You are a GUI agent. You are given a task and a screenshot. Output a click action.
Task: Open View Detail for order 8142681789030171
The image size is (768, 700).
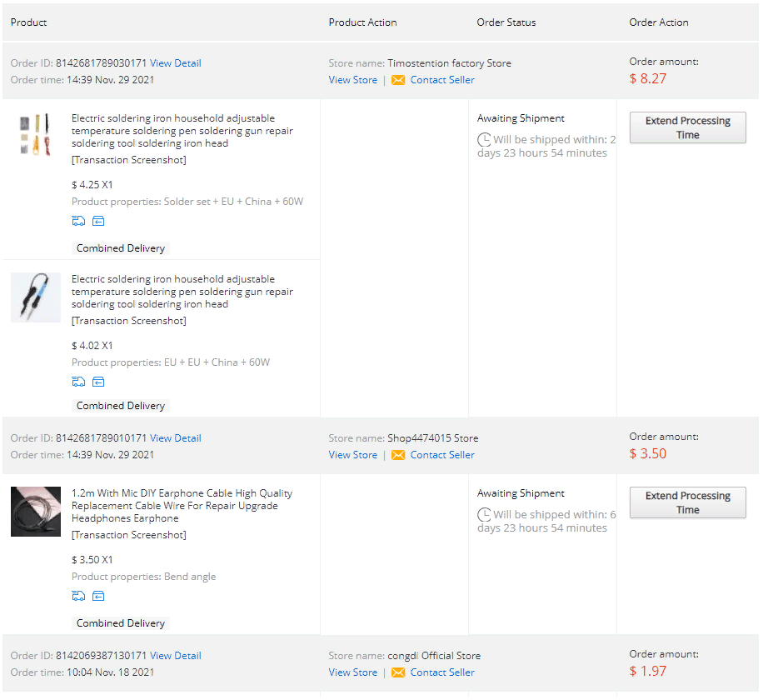(175, 63)
